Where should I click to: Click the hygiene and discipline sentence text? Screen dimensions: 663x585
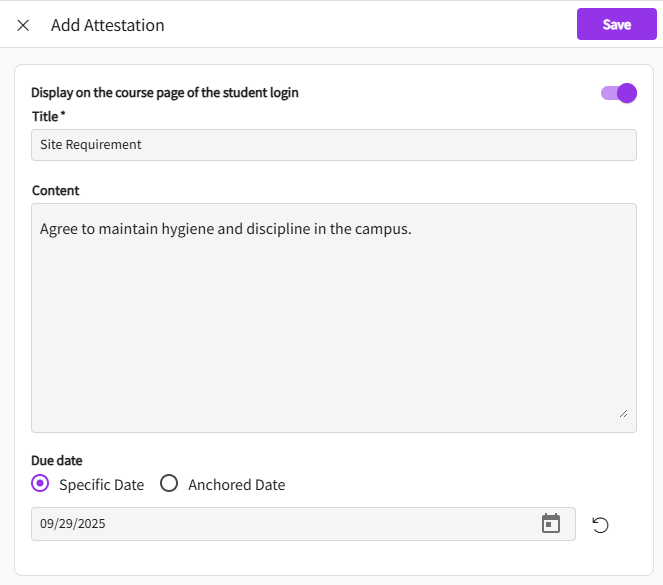point(226,229)
